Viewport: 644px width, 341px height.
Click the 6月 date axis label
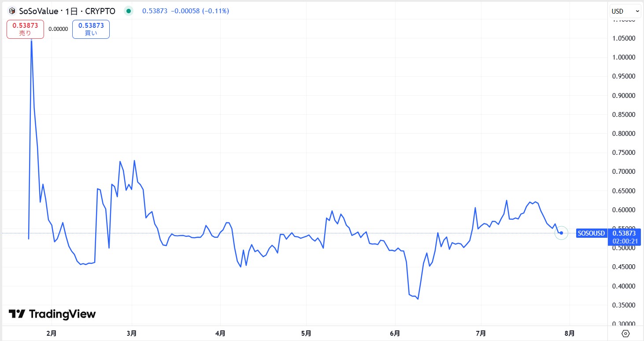point(395,333)
